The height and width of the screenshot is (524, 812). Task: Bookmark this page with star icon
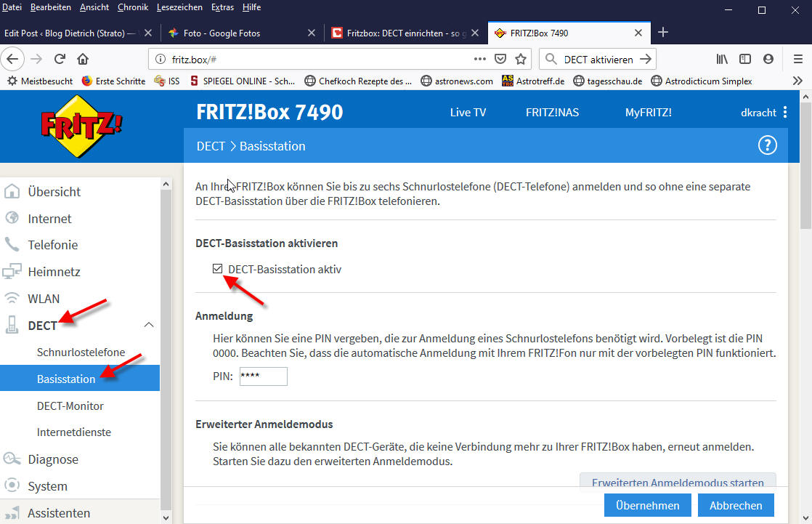pos(520,59)
